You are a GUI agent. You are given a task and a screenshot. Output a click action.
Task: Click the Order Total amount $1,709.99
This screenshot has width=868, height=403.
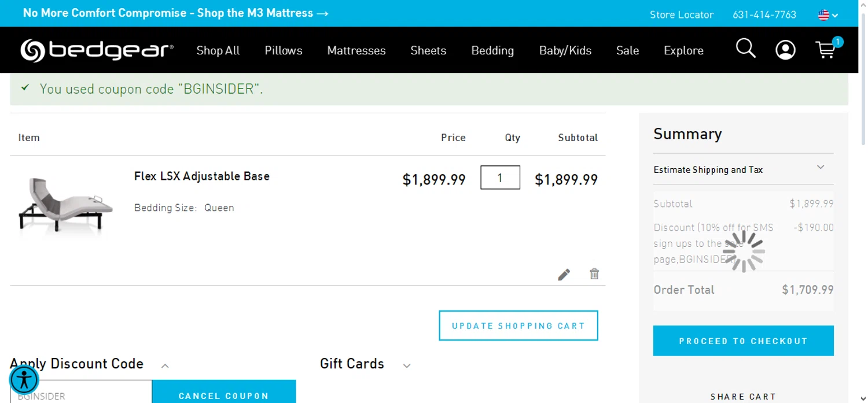(x=808, y=290)
